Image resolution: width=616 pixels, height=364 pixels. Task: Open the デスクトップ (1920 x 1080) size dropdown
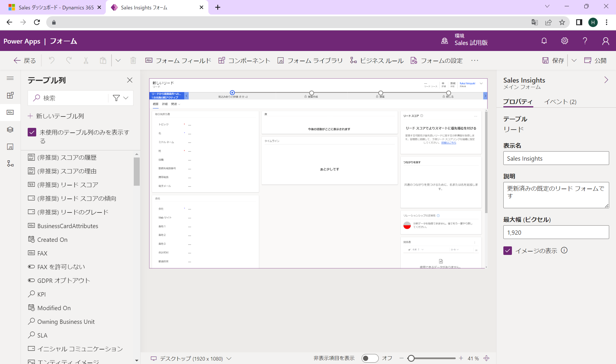[191, 359]
